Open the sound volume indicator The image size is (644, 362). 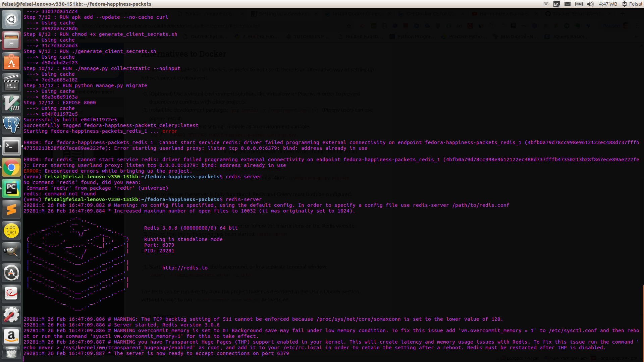(x=590, y=4)
